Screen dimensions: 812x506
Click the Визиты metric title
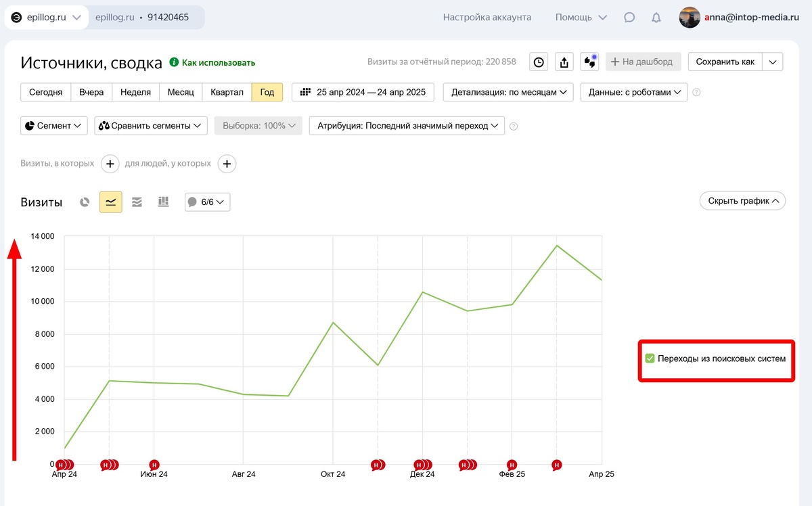point(41,202)
